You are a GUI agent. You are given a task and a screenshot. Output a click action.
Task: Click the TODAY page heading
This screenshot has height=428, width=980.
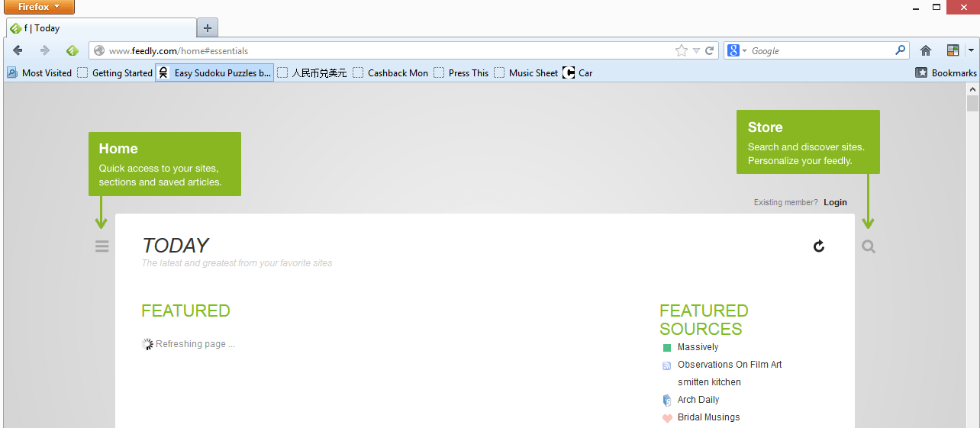coord(175,246)
